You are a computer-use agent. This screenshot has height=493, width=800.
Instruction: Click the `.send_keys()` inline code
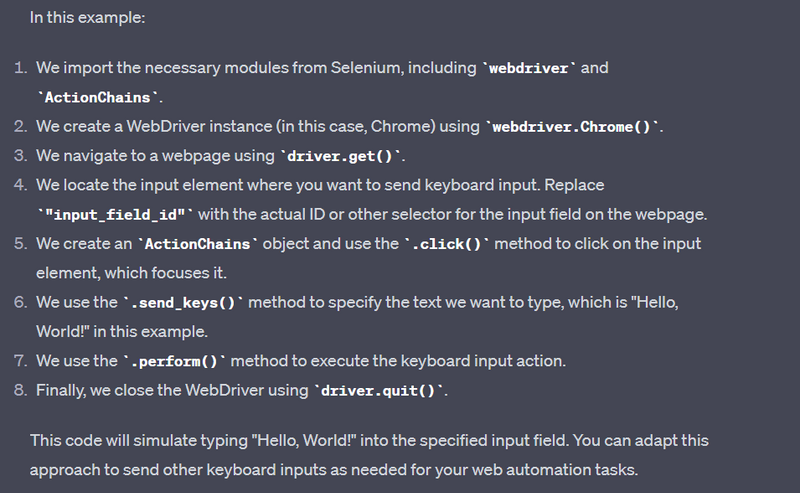[x=182, y=303]
